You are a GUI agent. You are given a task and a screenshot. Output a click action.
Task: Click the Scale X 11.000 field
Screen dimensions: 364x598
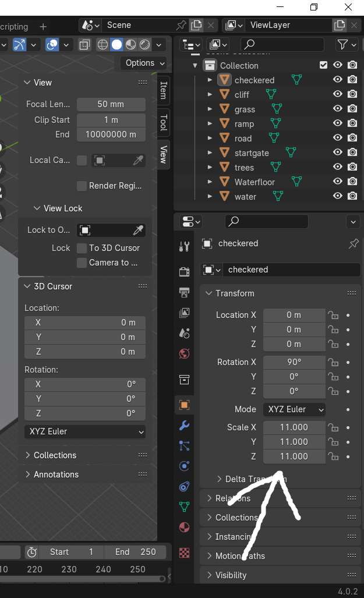point(294,427)
